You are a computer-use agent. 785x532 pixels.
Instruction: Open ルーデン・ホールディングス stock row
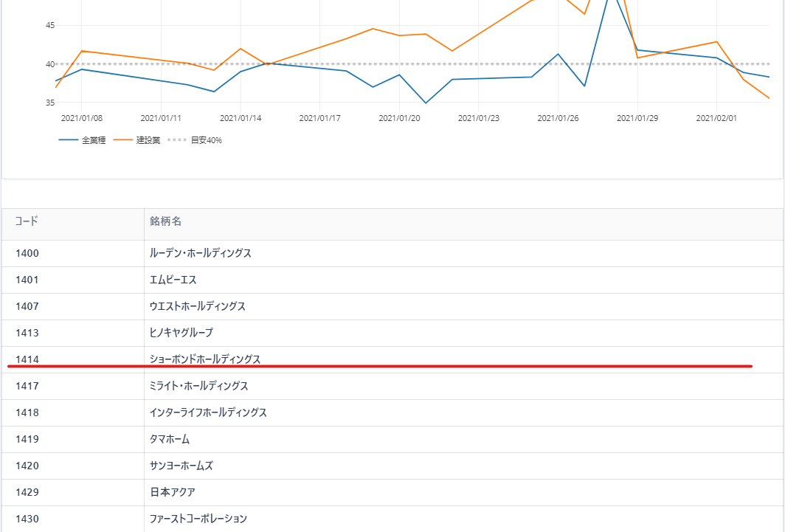pyautogui.click(x=200, y=253)
